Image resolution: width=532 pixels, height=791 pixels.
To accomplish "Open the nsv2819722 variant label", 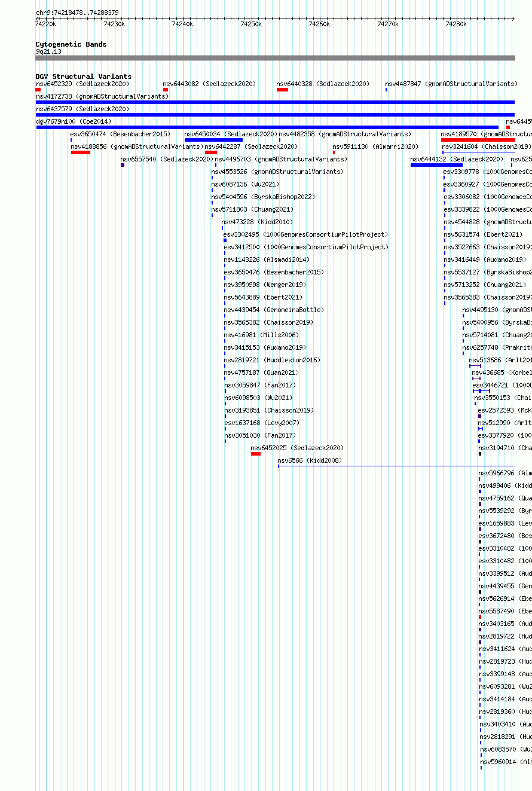I will pyautogui.click(x=505, y=636).
